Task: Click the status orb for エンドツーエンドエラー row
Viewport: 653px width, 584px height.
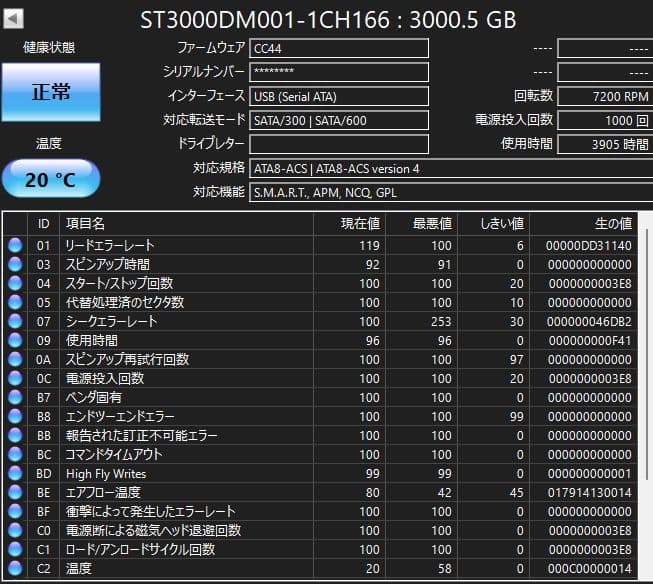Action: (15, 417)
